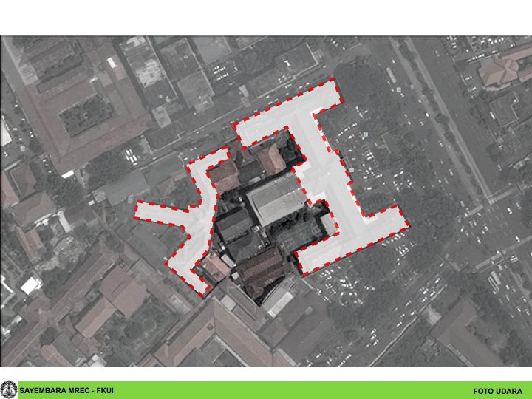Select the topmost square marker beside the bus
This screenshot has width=532, height=399.
(x=398, y=89)
